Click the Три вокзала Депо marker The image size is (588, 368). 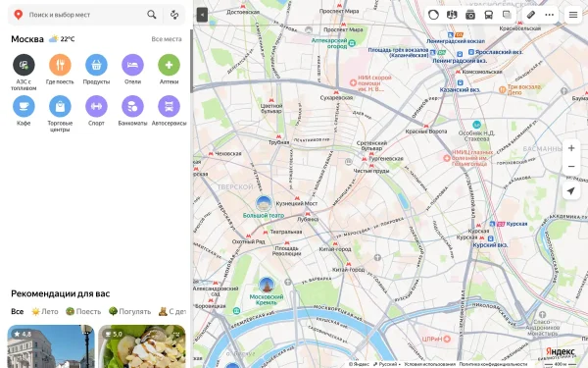coord(503,89)
